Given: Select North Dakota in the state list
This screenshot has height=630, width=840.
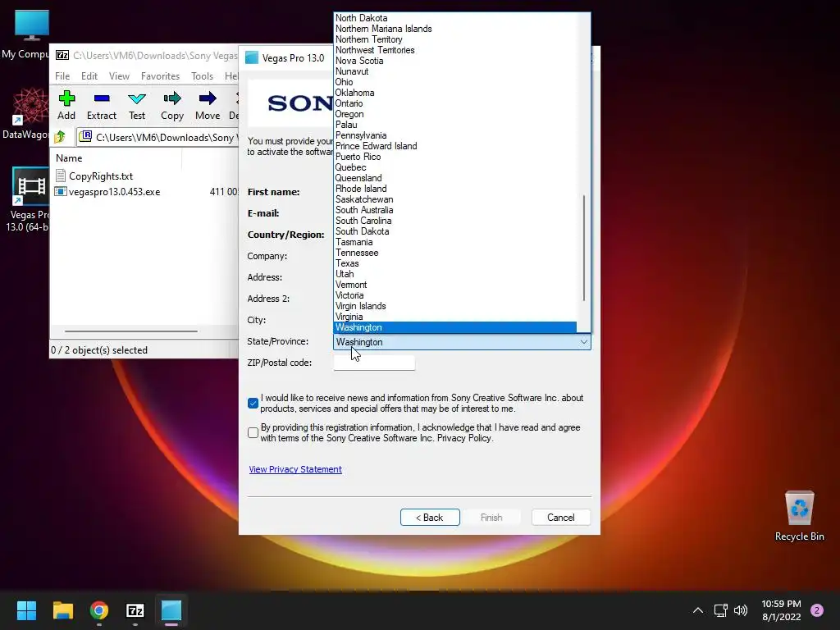Looking at the screenshot, I should coord(455,18).
